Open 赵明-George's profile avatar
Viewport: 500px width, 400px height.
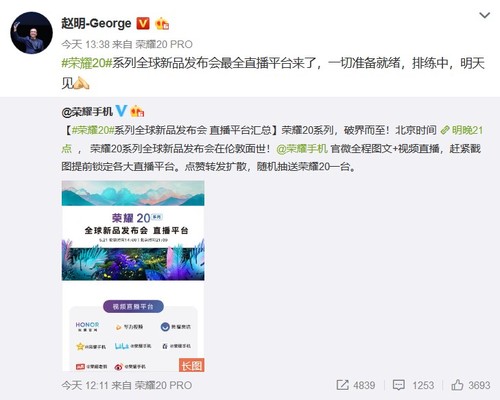[31, 33]
